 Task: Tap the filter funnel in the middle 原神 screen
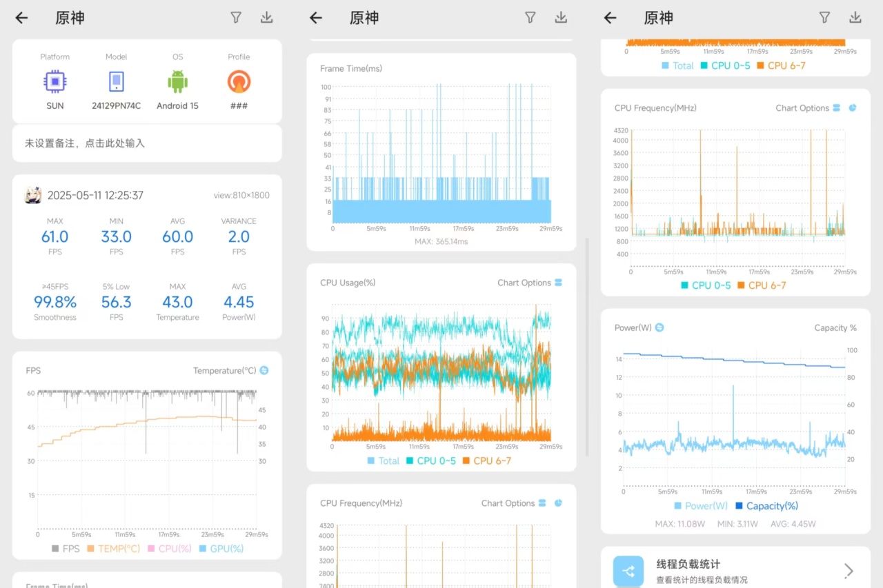(x=530, y=18)
